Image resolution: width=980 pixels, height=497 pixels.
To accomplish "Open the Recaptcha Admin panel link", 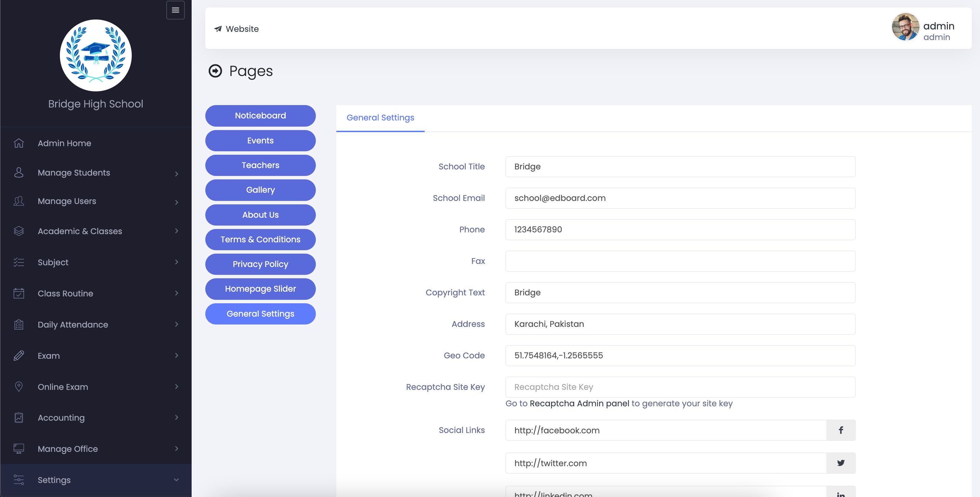I will click(x=579, y=403).
